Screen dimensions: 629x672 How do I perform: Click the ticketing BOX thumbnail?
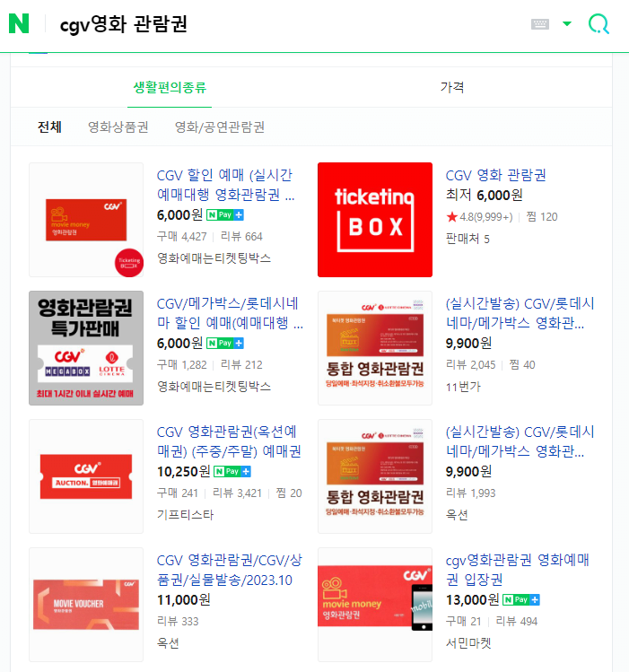375,220
